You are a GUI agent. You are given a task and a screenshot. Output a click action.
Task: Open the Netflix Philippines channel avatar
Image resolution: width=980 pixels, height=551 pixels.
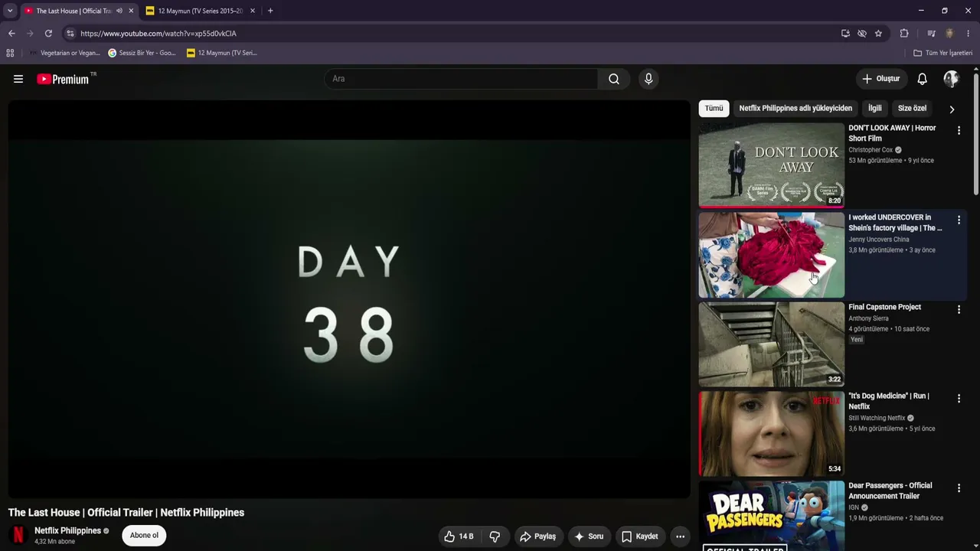click(x=18, y=536)
